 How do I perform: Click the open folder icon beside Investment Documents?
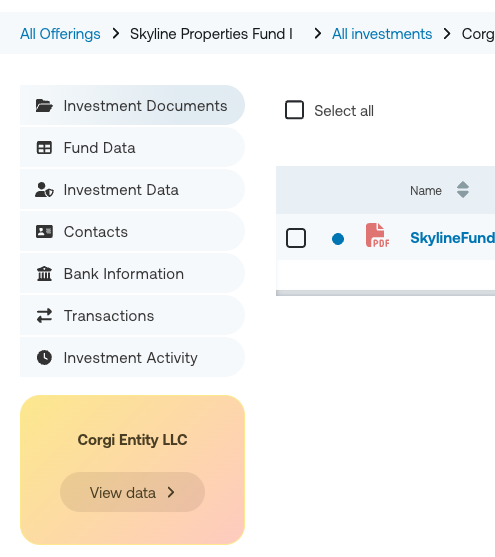[44, 106]
